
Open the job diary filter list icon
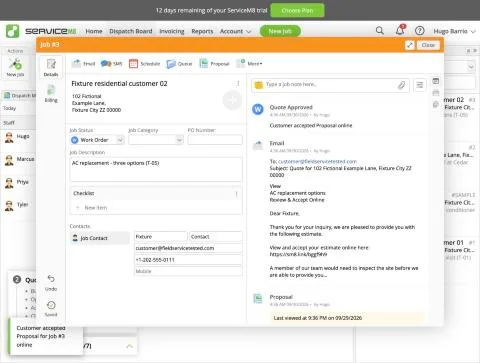(420, 85)
